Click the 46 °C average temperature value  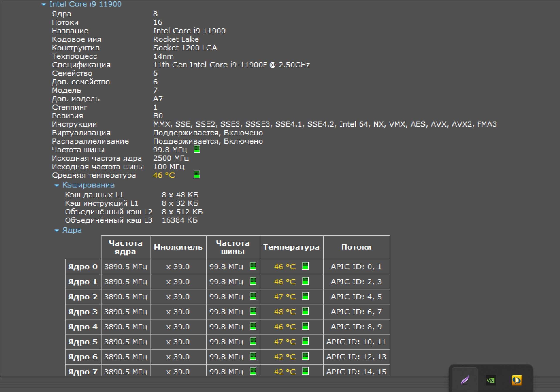pyautogui.click(x=164, y=175)
